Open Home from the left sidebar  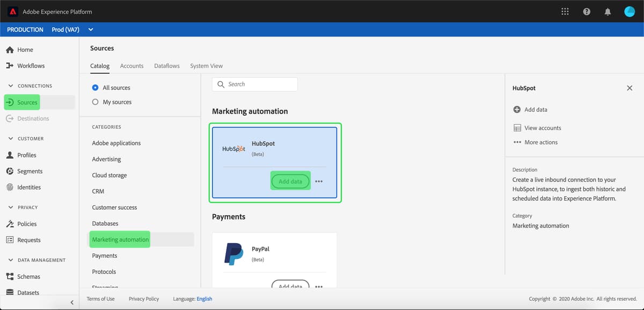pos(24,49)
